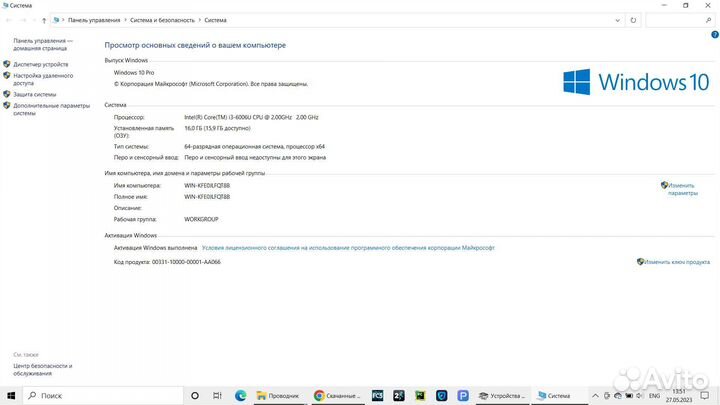
Task: Switch to the Проводник taskbar window
Action: 280,395
